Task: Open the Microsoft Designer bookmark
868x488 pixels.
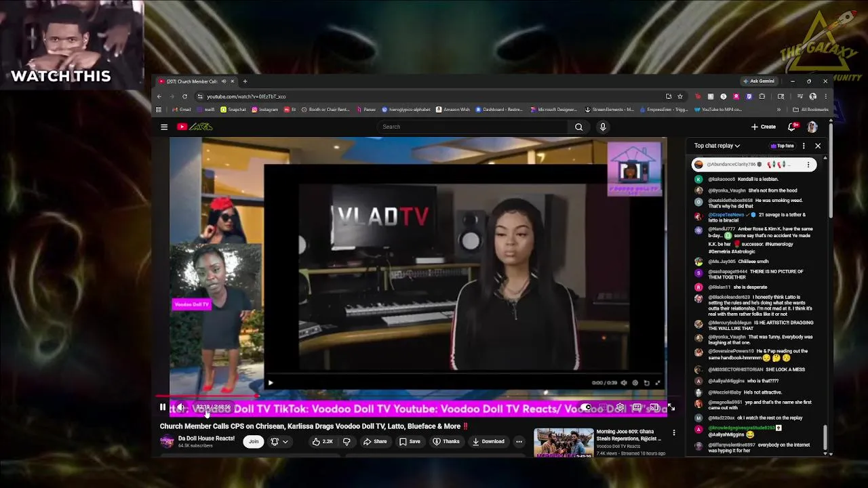Action: (553, 109)
